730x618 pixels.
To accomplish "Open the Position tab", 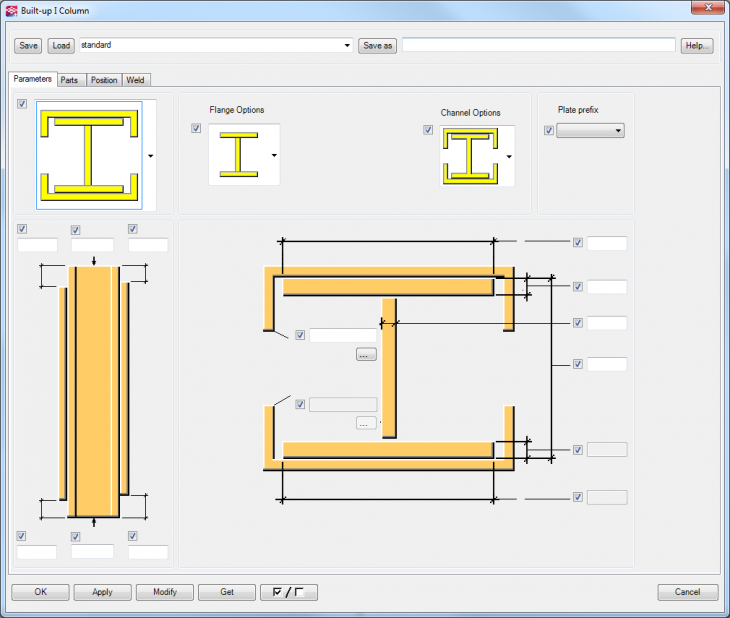I will [x=104, y=80].
